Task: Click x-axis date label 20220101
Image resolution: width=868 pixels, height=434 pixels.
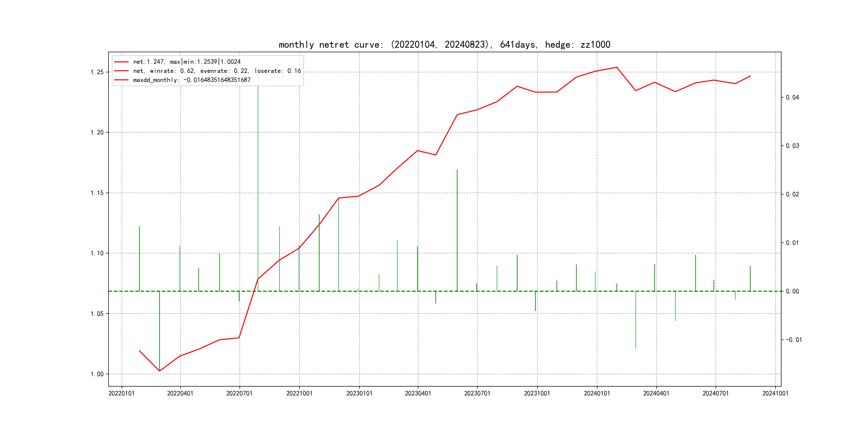Action: tap(121, 393)
